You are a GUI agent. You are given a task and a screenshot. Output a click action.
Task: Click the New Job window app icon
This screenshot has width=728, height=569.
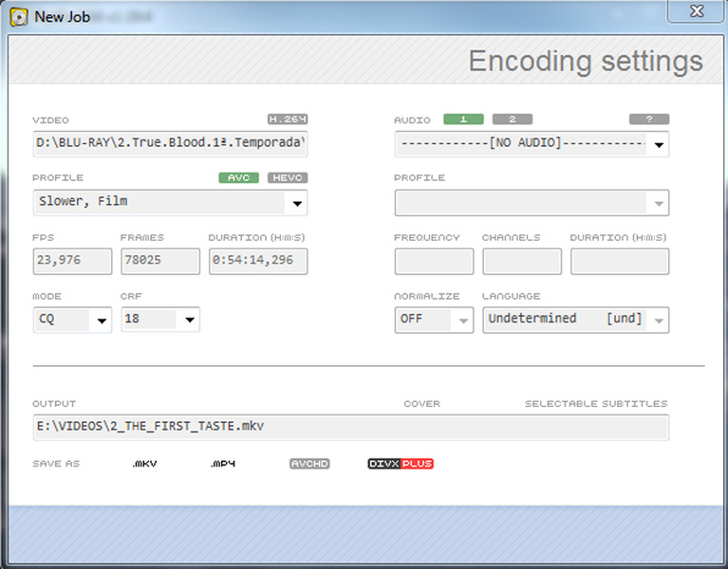pos(19,17)
